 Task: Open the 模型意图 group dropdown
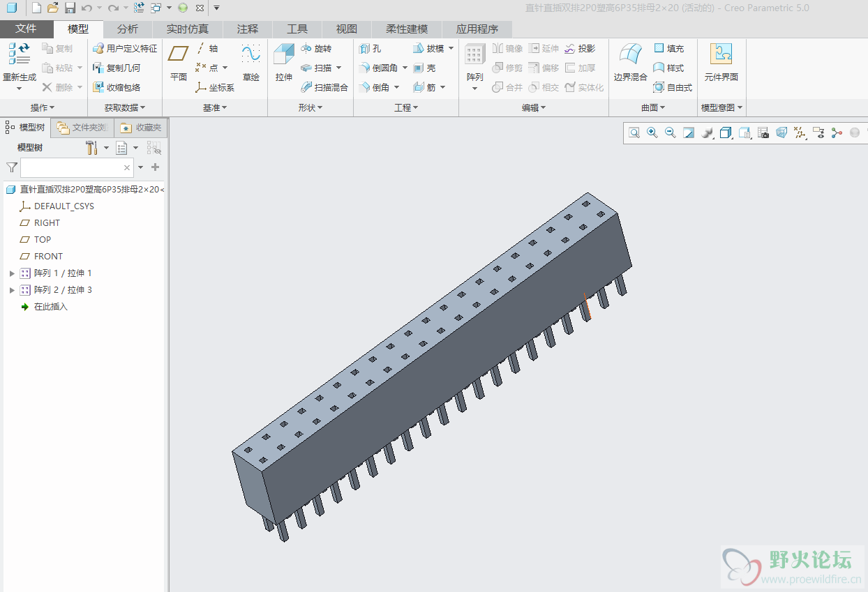(x=722, y=108)
